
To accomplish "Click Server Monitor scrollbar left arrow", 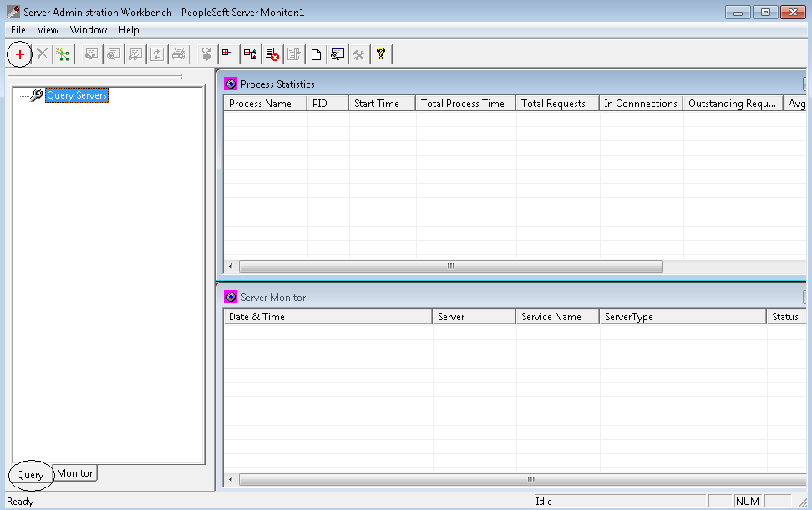I will tap(231, 479).
